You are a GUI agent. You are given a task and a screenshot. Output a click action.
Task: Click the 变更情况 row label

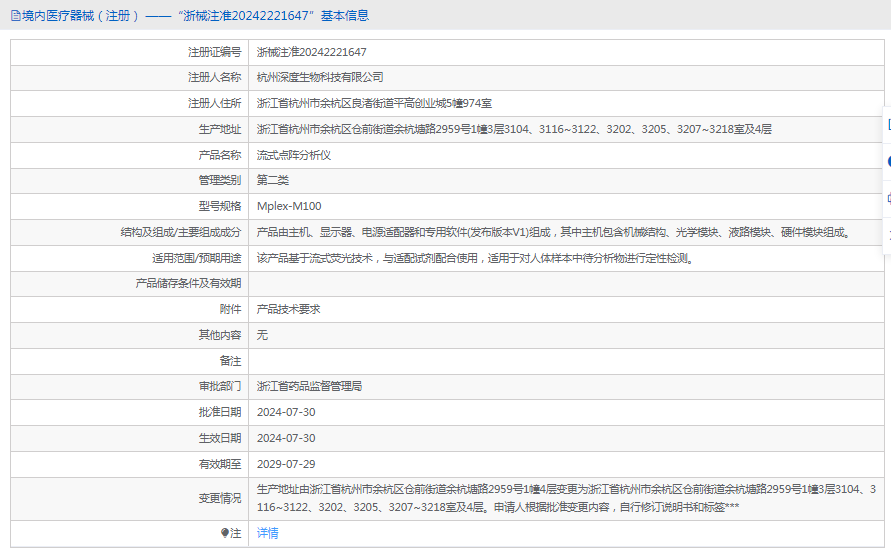pyautogui.click(x=219, y=498)
